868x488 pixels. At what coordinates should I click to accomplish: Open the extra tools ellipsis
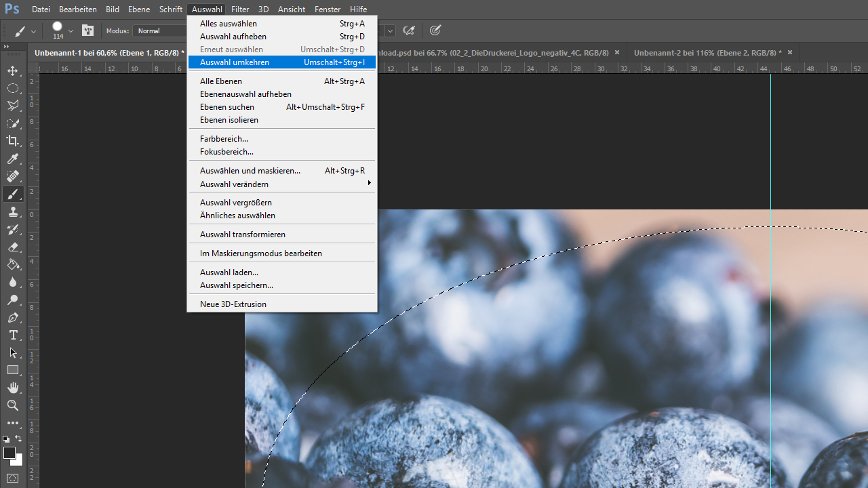coord(12,423)
